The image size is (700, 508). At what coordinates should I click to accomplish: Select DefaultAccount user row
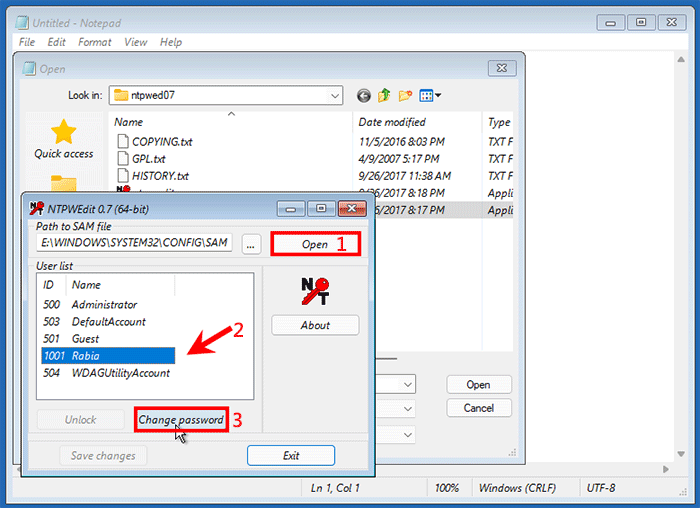tap(108, 321)
